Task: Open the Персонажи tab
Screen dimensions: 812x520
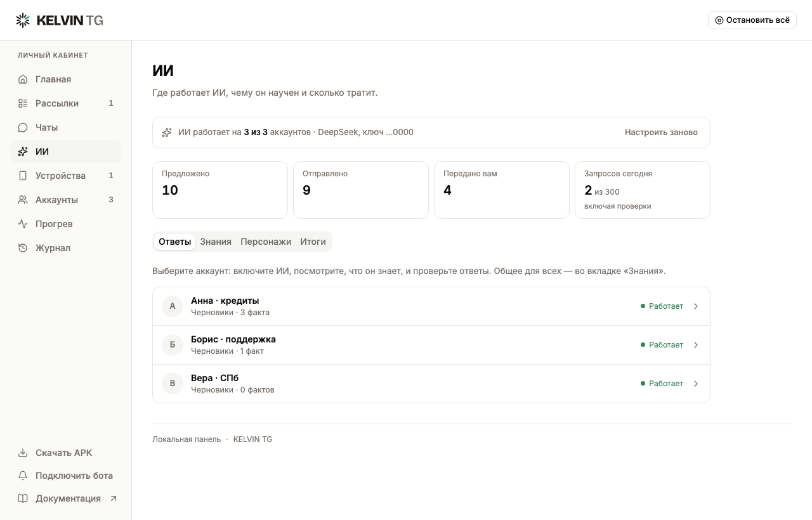Action: click(x=266, y=242)
